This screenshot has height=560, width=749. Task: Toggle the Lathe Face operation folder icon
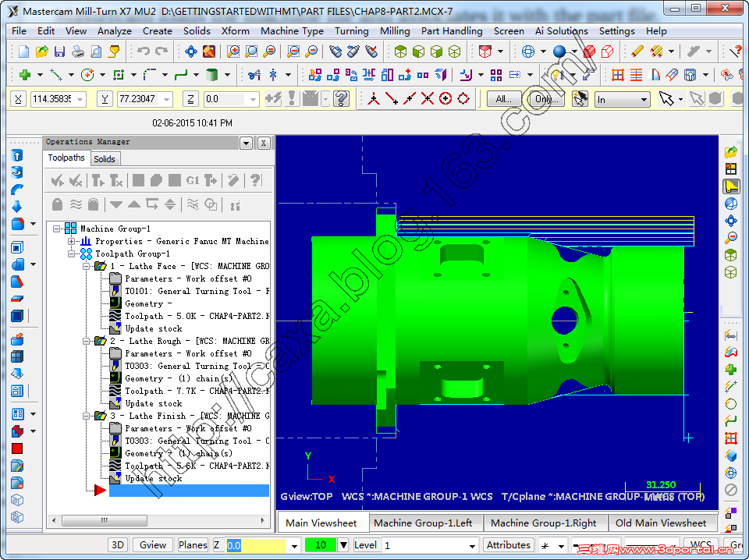coord(101,267)
